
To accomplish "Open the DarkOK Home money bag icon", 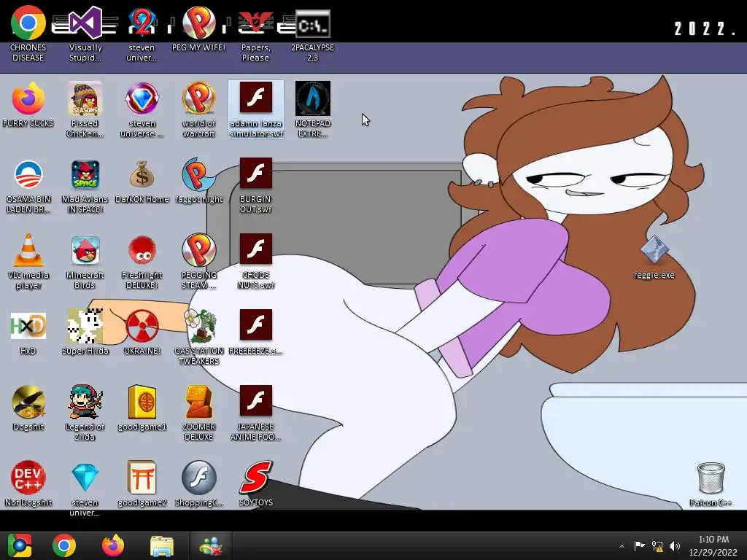I will click(142, 174).
